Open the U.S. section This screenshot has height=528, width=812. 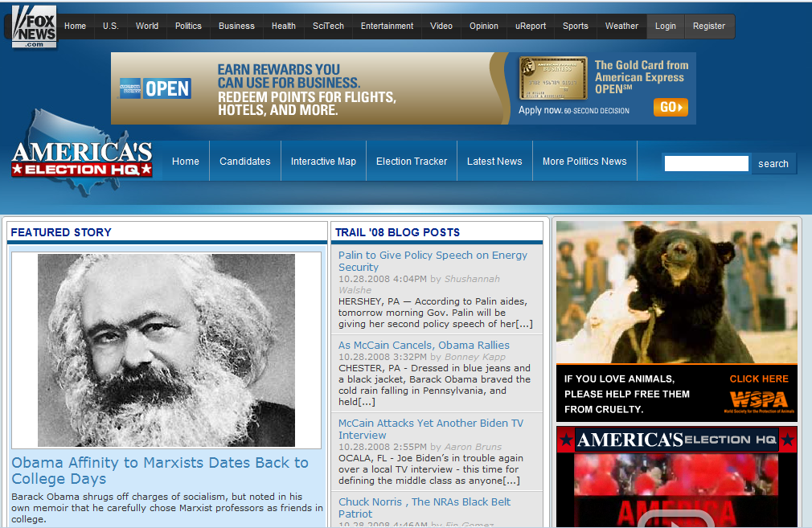111,26
